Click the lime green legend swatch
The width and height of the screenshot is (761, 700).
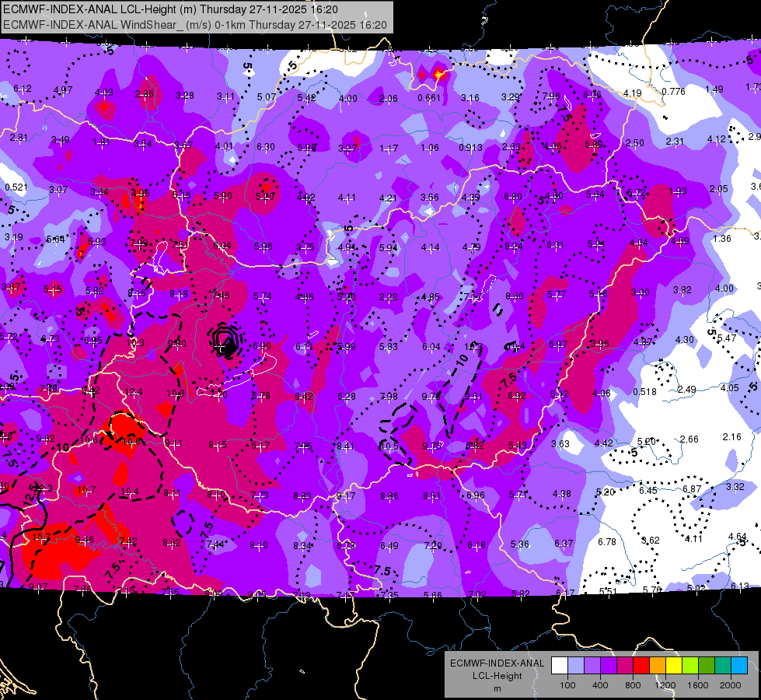point(690,665)
